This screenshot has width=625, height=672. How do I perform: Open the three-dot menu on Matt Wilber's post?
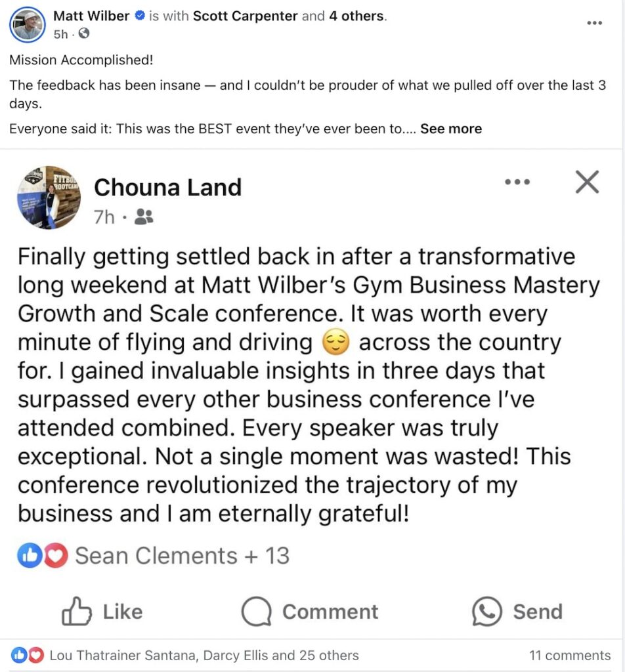[595, 23]
